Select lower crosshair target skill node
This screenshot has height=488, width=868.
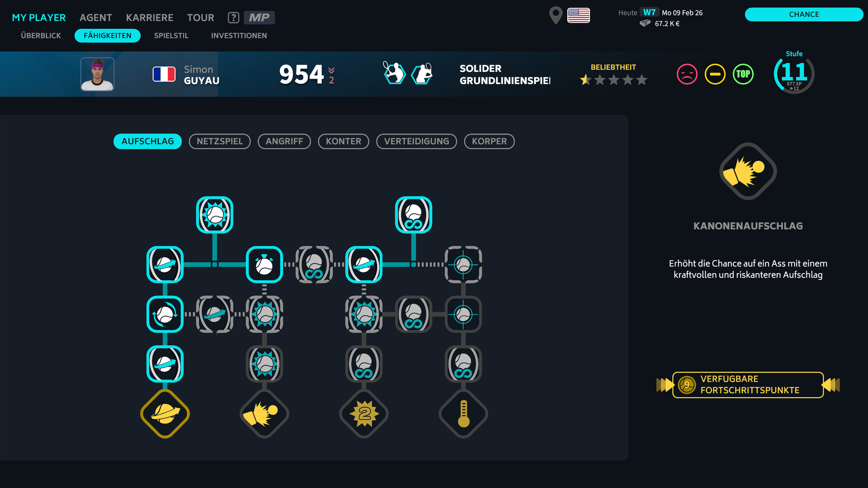point(463,314)
